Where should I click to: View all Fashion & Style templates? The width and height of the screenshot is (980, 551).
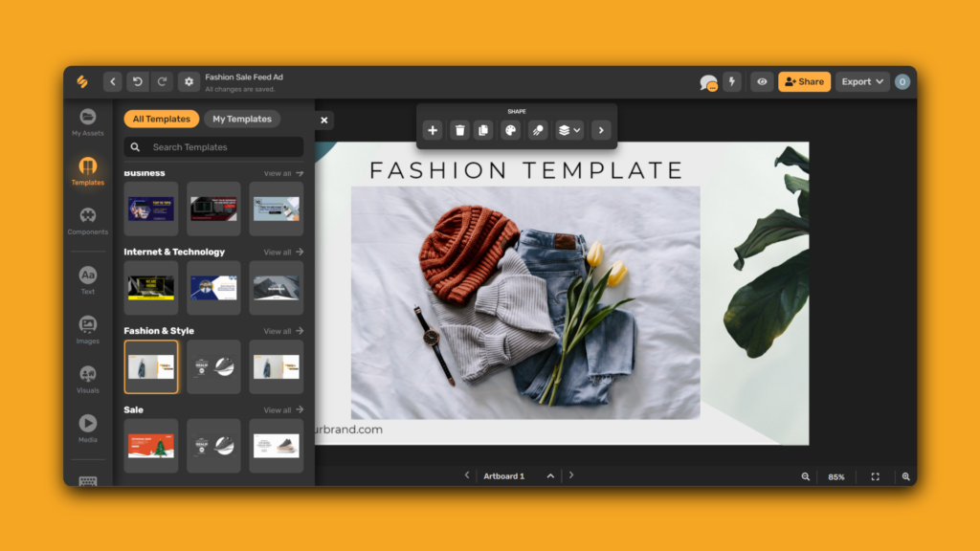tap(283, 331)
